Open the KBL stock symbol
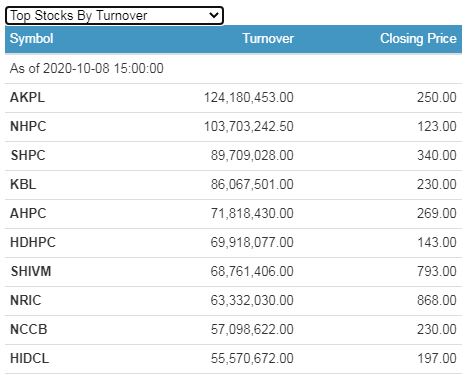 23,184
